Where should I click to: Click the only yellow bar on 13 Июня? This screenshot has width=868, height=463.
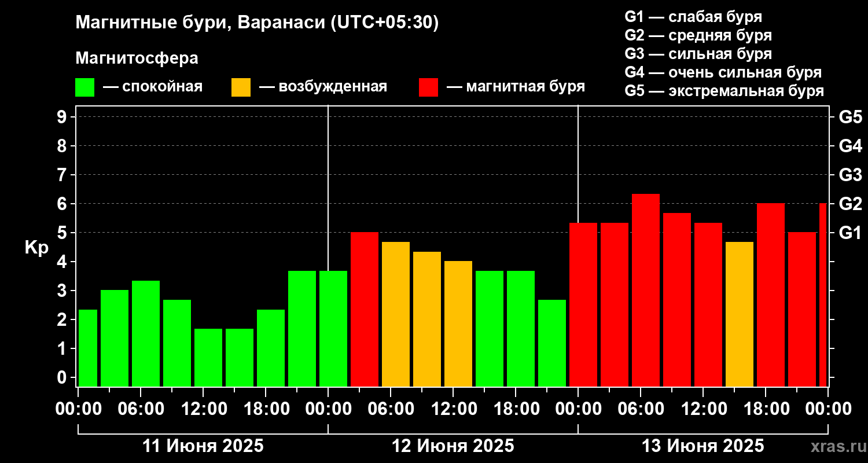740,314
